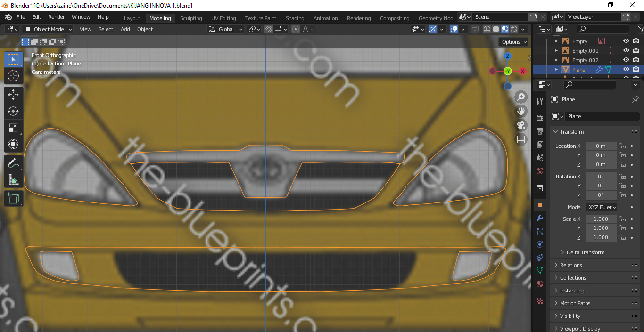Expand the Plane row in outliner
644x332 pixels.
[556, 69]
